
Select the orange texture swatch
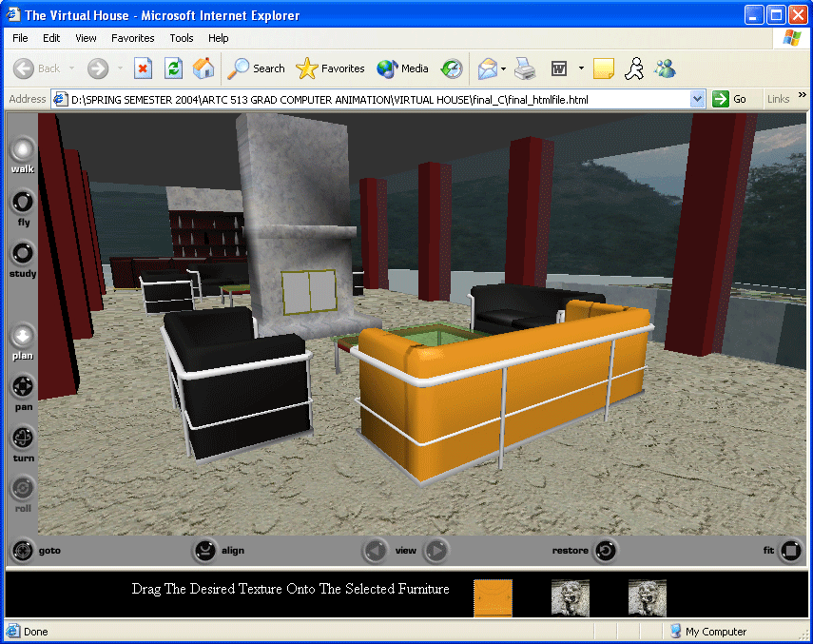(x=493, y=598)
